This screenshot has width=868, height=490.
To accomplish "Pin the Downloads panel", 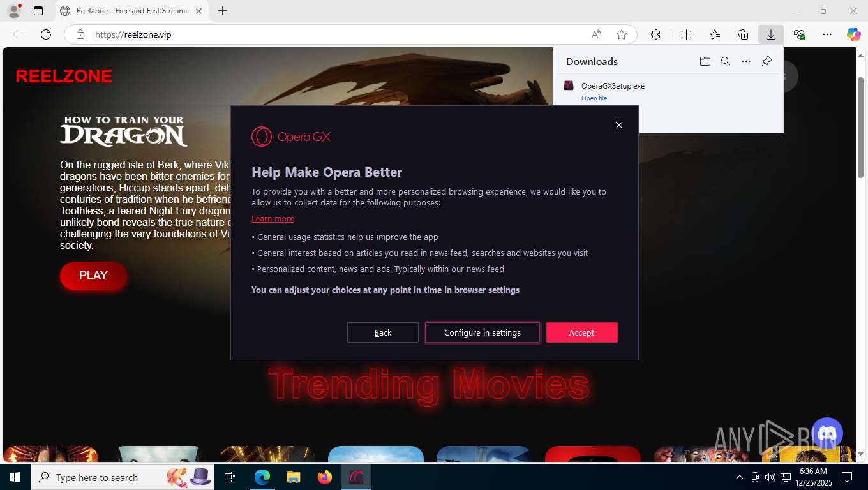I will click(x=767, y=61).
